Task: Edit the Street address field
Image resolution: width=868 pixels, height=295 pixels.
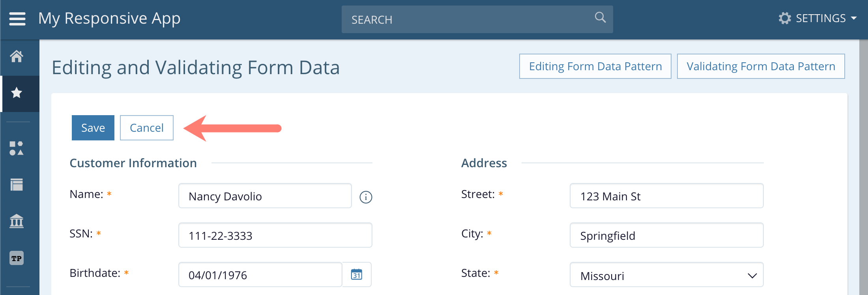Action: pyautogui.click(x=666, y=196)
